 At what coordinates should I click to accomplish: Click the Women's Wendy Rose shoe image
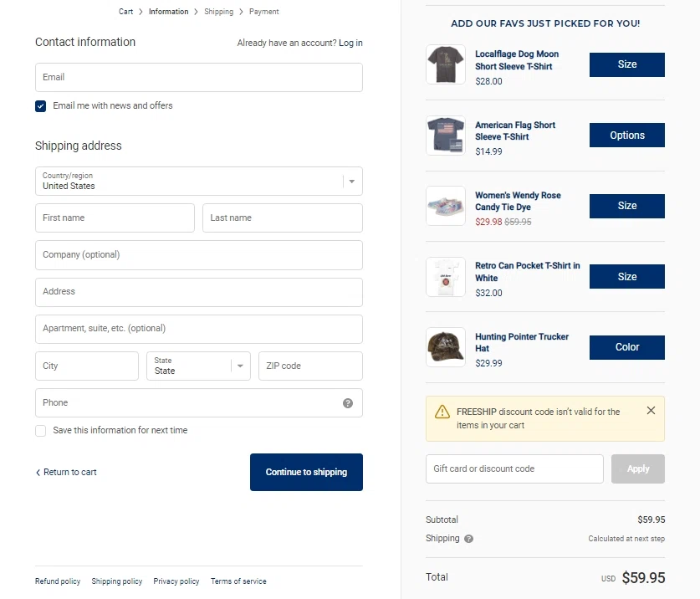(x=446, y=206)
